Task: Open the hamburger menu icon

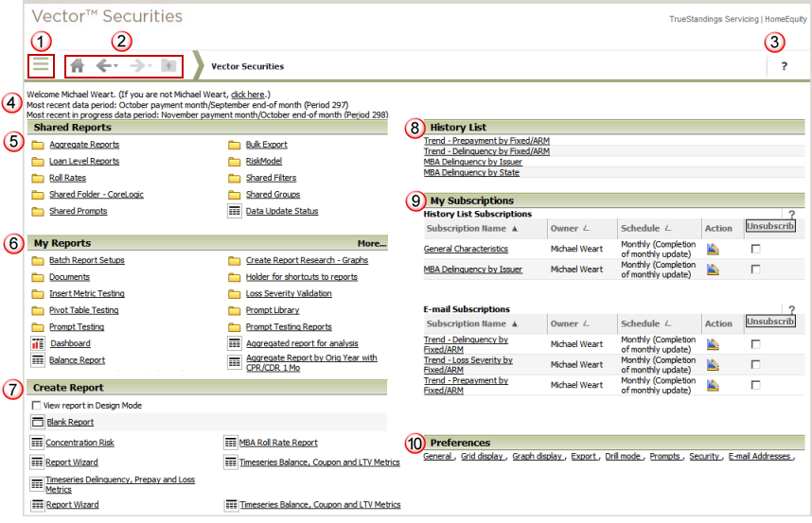Action: tap(41, 65)
